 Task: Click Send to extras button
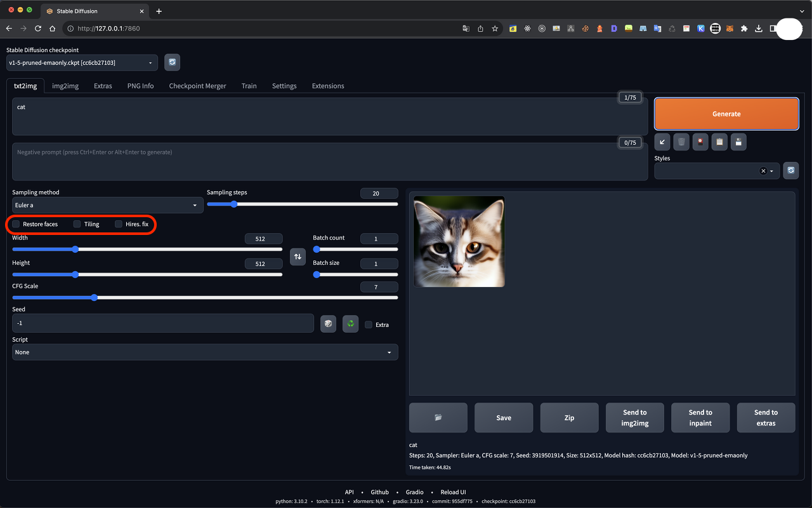pos(766,418)
